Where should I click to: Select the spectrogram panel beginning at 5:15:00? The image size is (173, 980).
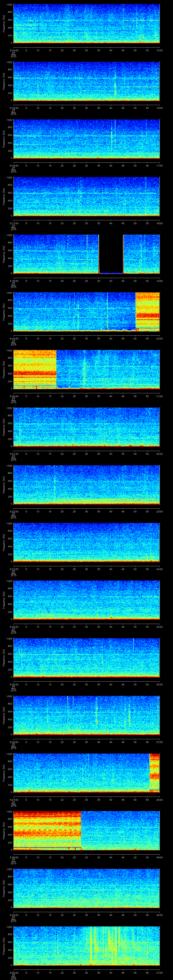point(86,82)
